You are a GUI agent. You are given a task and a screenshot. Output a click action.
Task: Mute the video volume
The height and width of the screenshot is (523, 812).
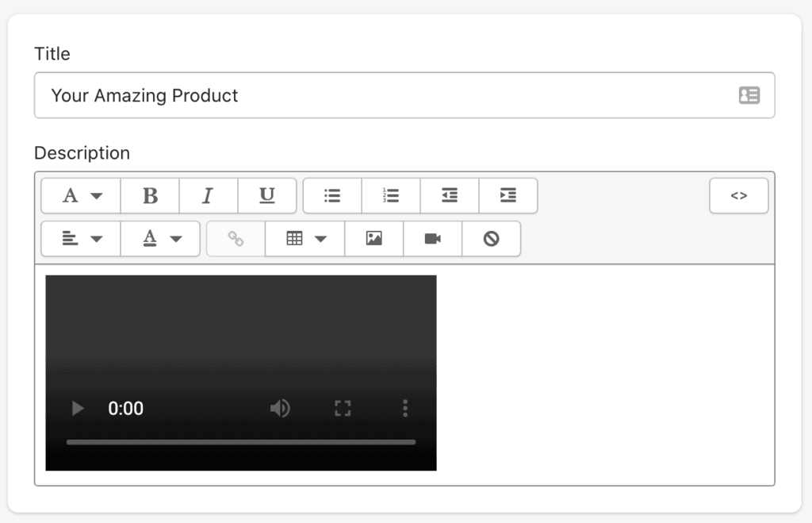[280, 409]
